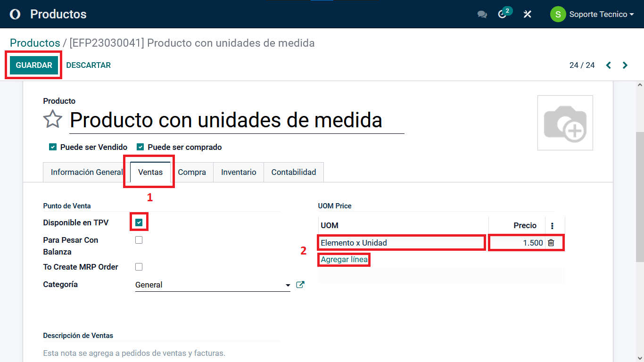644x362 pixels.
Task: Click the Agregar línea link
Action: [344, 260]
